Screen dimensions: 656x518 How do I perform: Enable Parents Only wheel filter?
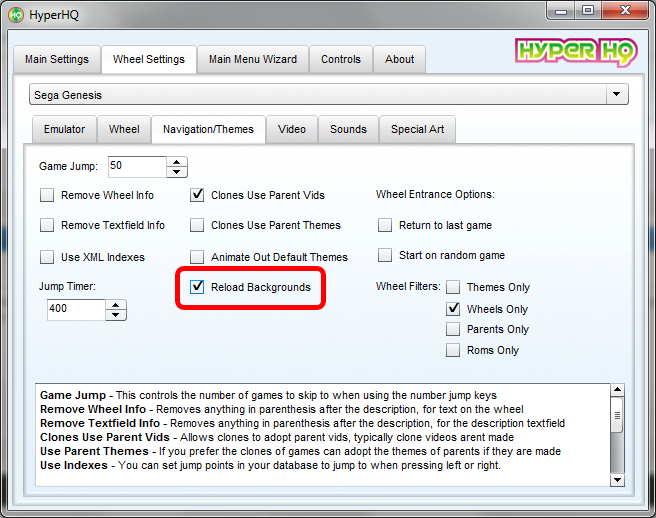tap(453, 329)
